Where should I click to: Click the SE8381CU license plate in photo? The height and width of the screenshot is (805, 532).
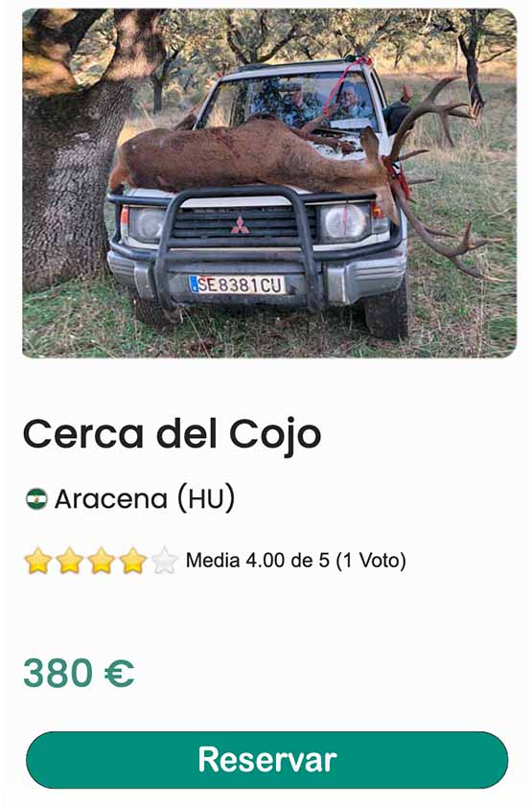tap(237, 285)
